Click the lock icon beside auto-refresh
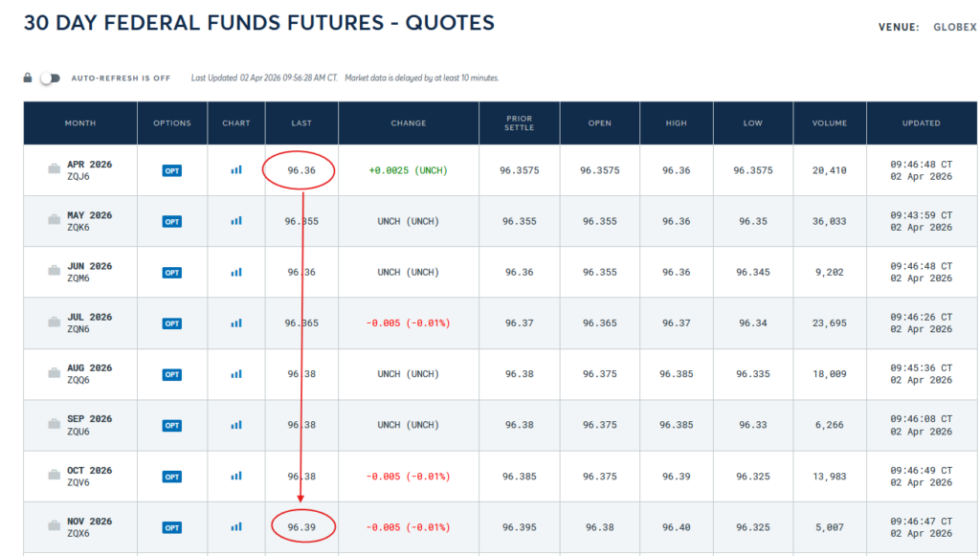980x556 pixels. 26,78
